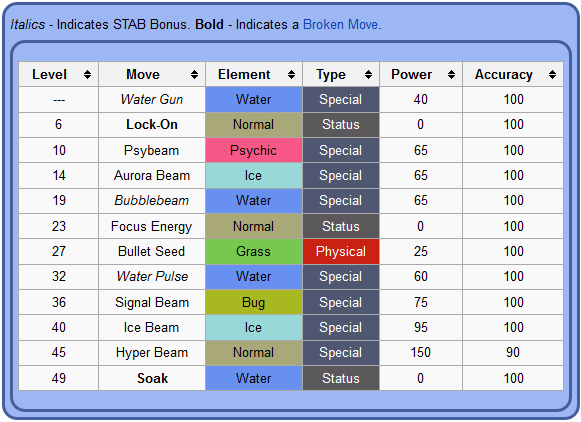Open the Broken Move link
Viewport: 581px width, 422px height.
click(x=341, y=24)
